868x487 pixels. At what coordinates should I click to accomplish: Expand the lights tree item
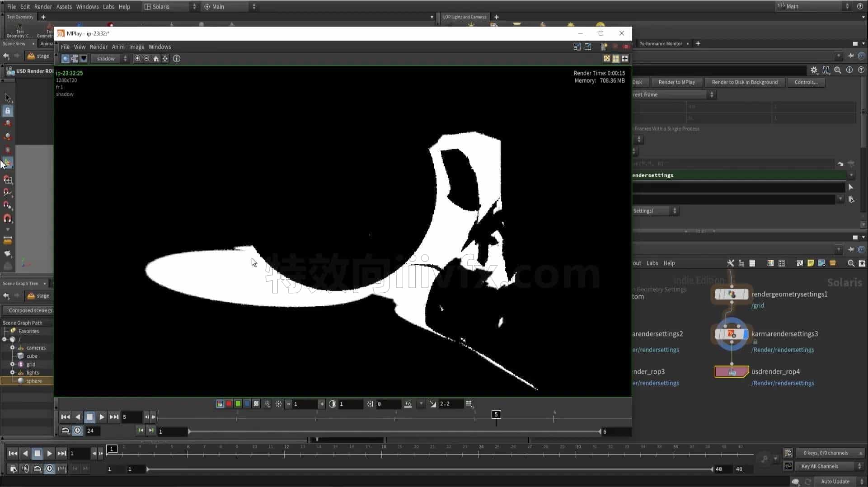pos(13,373)
